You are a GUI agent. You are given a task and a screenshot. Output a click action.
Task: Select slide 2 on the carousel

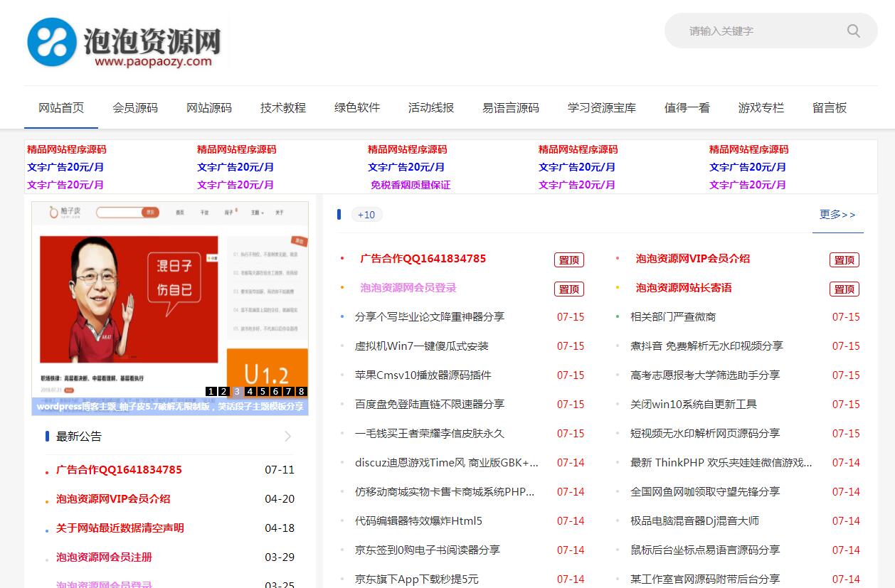[x=224, y=391]
